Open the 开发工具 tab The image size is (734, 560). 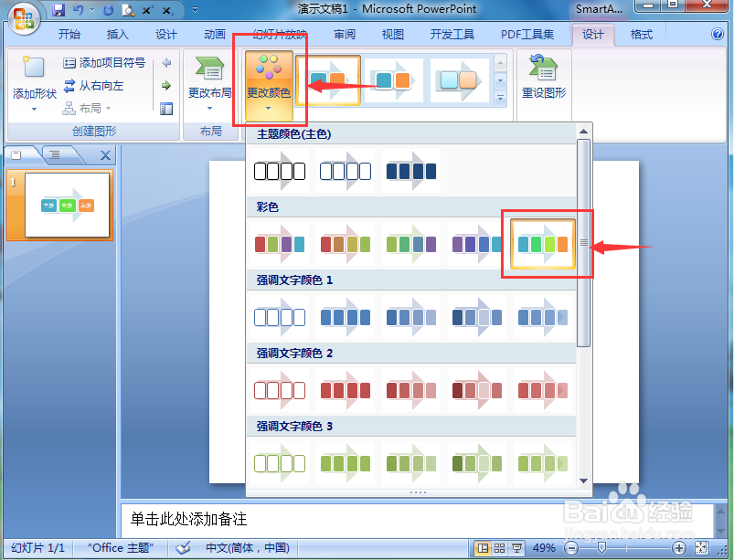452,34
